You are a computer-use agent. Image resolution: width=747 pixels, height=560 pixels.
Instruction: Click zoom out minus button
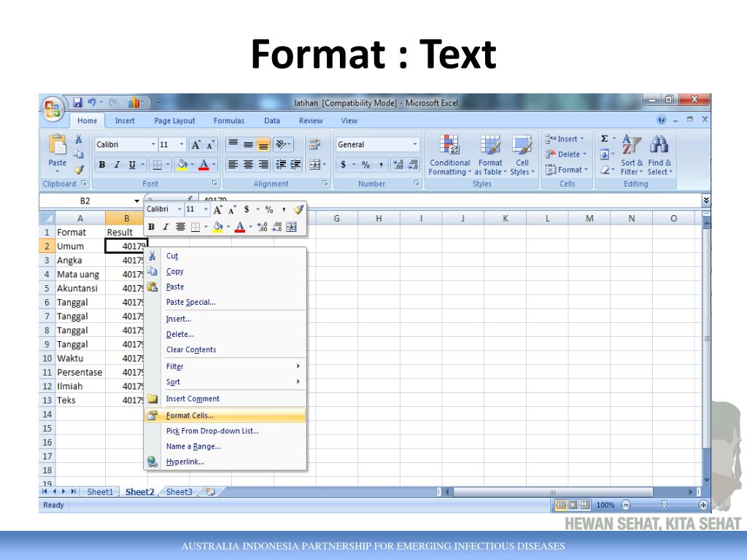click(626, 505)
